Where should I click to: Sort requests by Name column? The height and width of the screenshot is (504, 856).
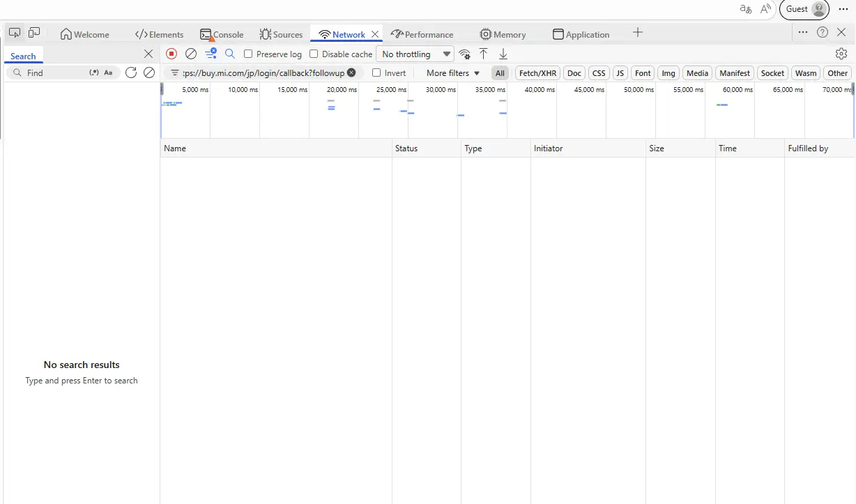(276, 148)
